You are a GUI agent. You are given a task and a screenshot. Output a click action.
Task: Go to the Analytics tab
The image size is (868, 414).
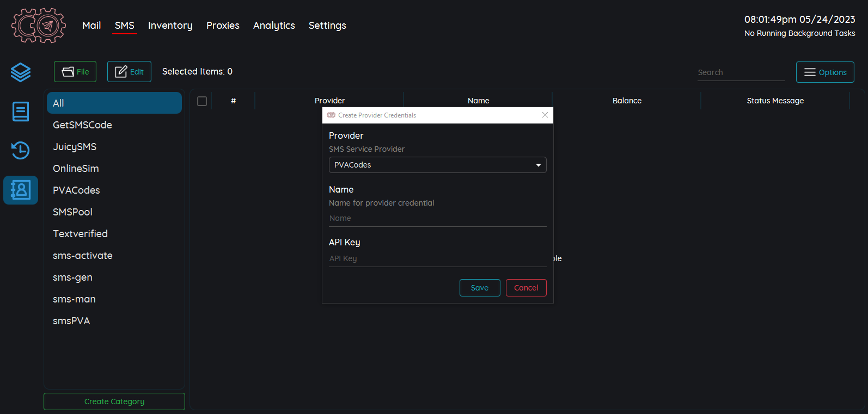click(274, 26)
